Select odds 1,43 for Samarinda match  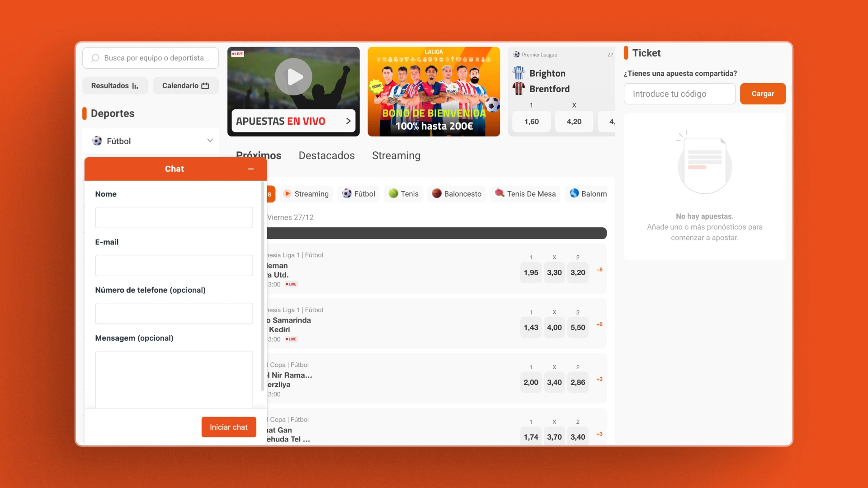tap(531, 328)
